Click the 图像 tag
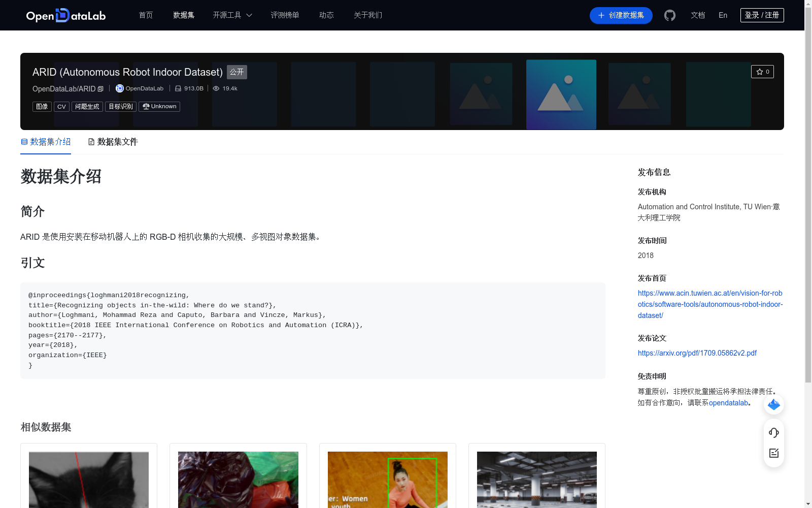812x508 pixels. 42,107
